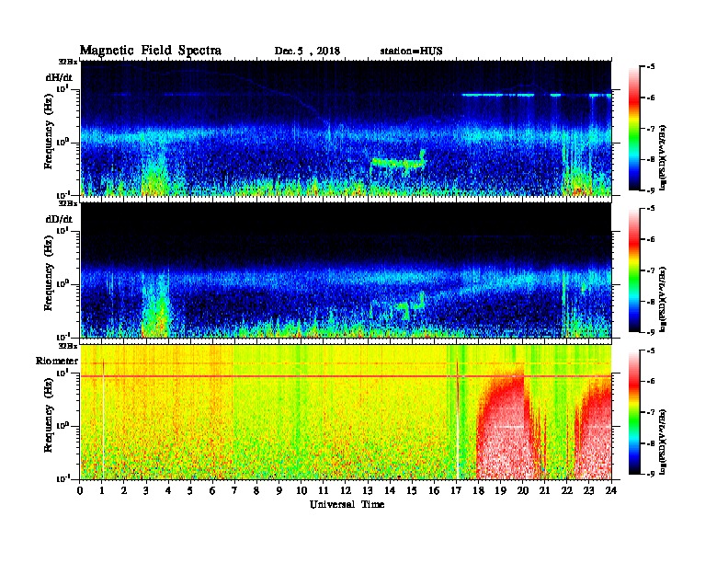Click the "Dec. 5, 2018" date text
This screenshot has width=728, height=563.
click(307, 52)
